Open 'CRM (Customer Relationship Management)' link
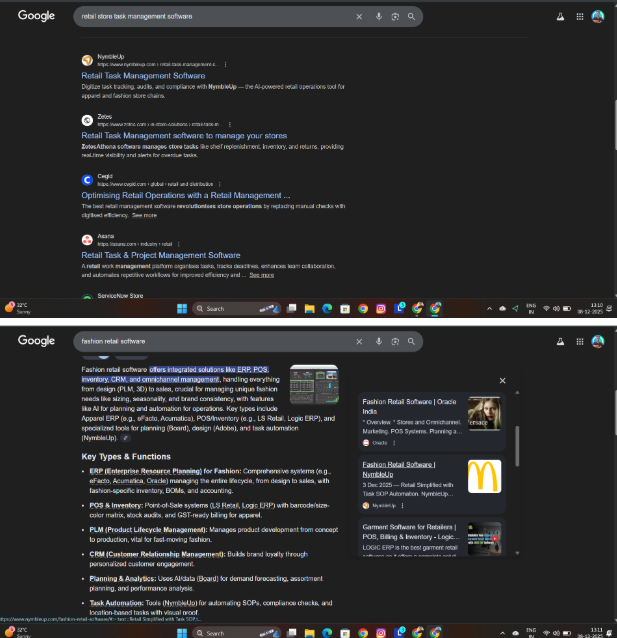Image resolution: width=617 pixels, height=638 pixels. 157,554
